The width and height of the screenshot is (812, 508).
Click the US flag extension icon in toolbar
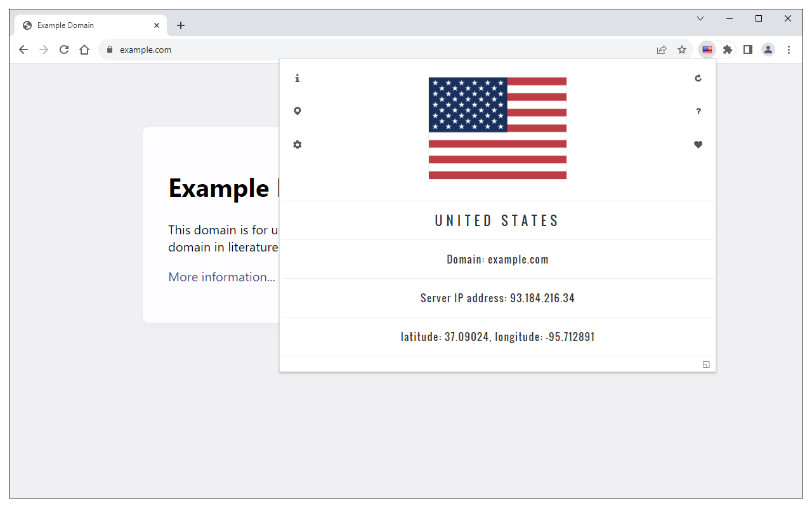(707, 49)
